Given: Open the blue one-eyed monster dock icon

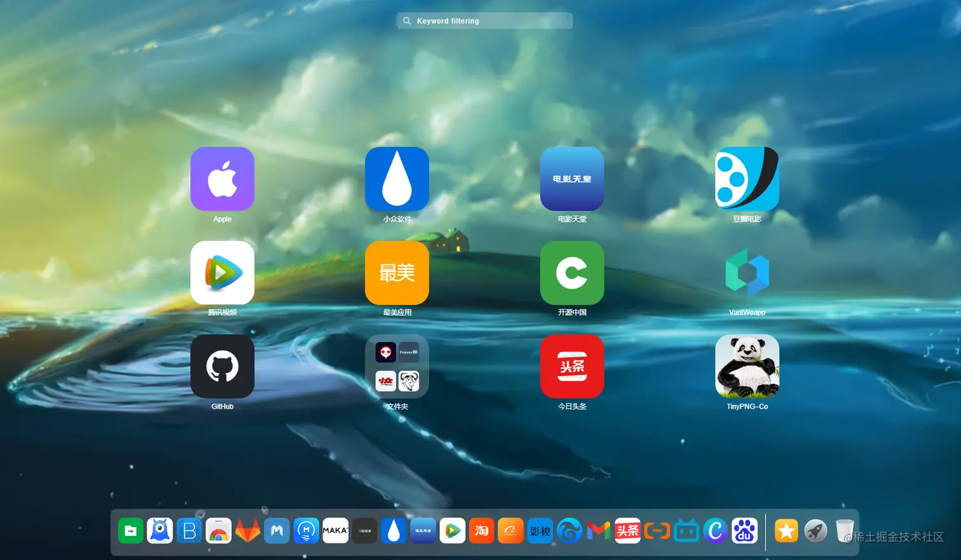Looking at the screenshot, I should [x=160, y=531].
